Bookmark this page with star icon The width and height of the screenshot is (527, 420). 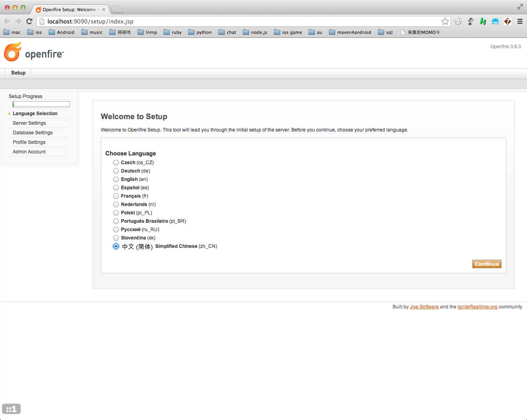pos(445,22)
